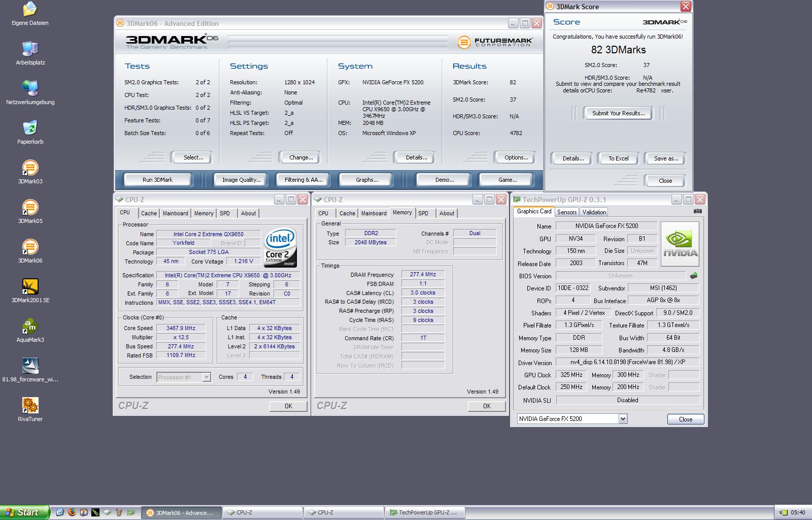The image size is (812, 520).
Task: Click OK in the left CPU-Z window
Action: pyautogui.click(x=288, y=406)
